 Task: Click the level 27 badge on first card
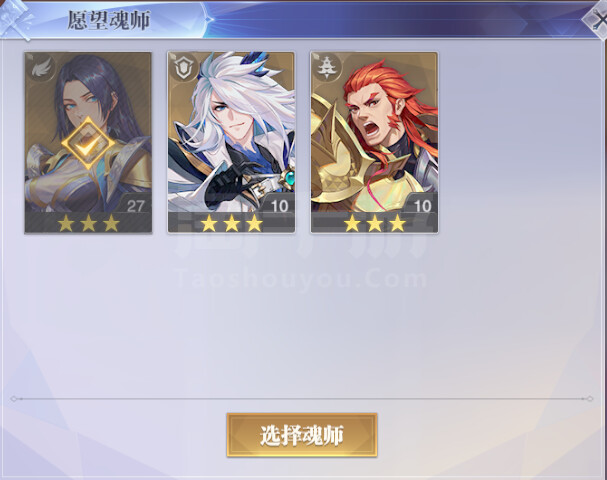tap(135, 206)
